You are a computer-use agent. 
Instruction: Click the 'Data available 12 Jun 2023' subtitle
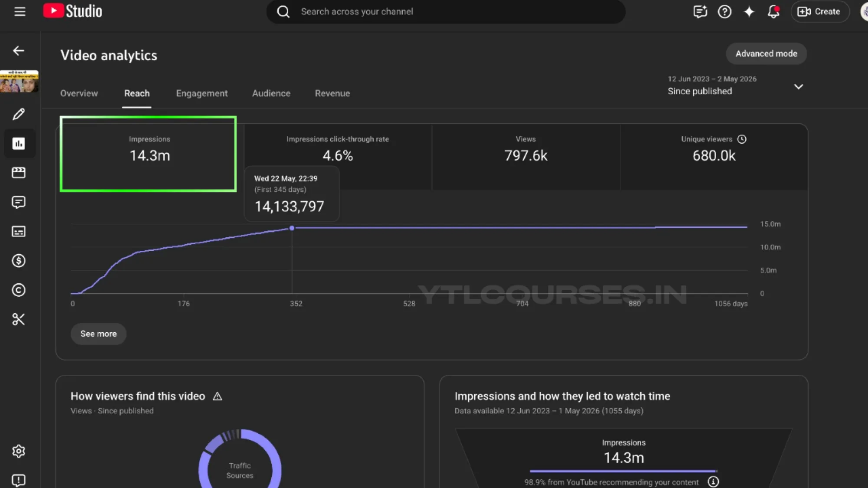coord(549,411)
